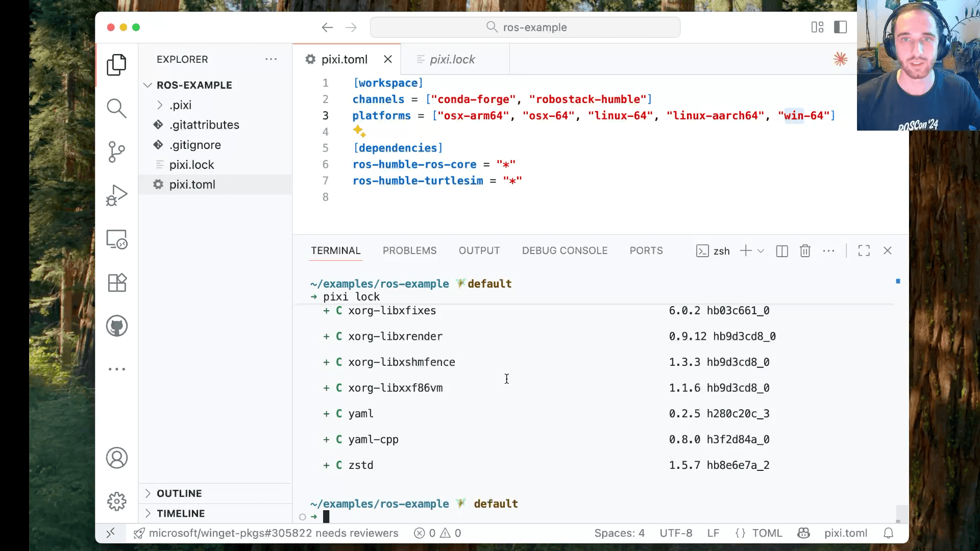Click the Claude asterisk icon

coord(840,59)
